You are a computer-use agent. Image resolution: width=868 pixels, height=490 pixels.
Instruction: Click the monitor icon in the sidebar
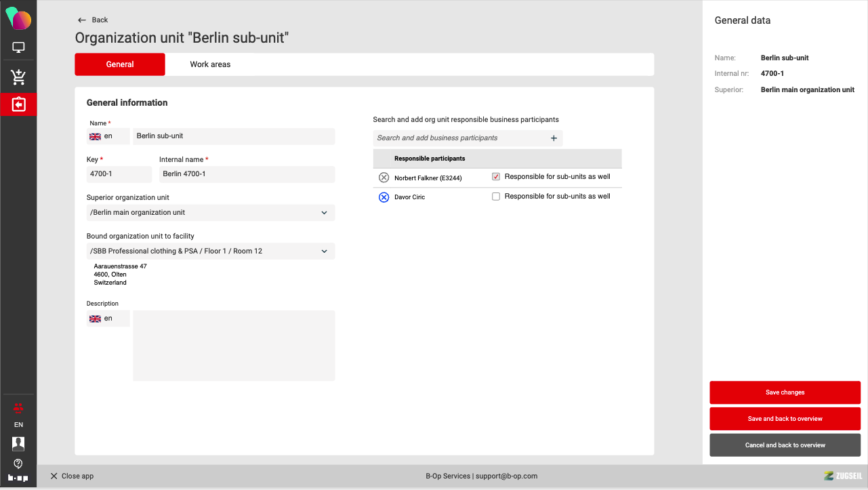(18, 48)
